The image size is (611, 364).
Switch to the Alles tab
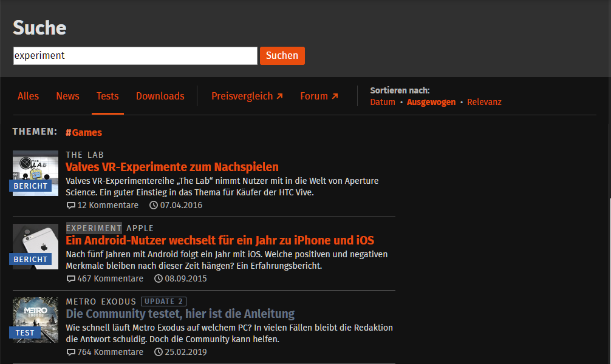(28, 96)
